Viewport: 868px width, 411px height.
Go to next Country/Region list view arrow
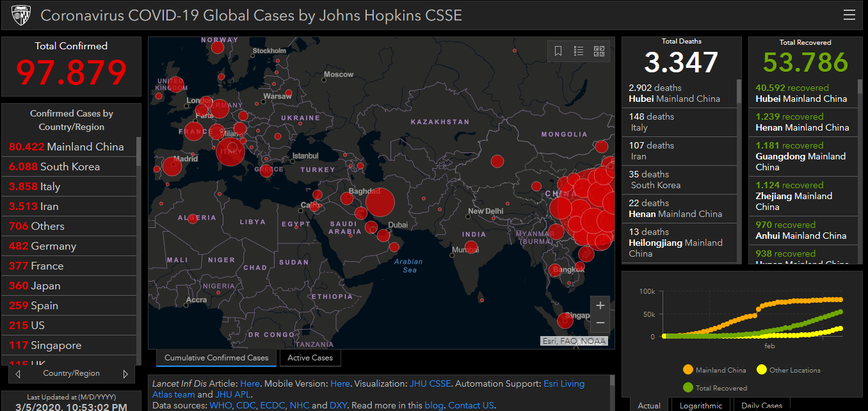tap(125, 374)
